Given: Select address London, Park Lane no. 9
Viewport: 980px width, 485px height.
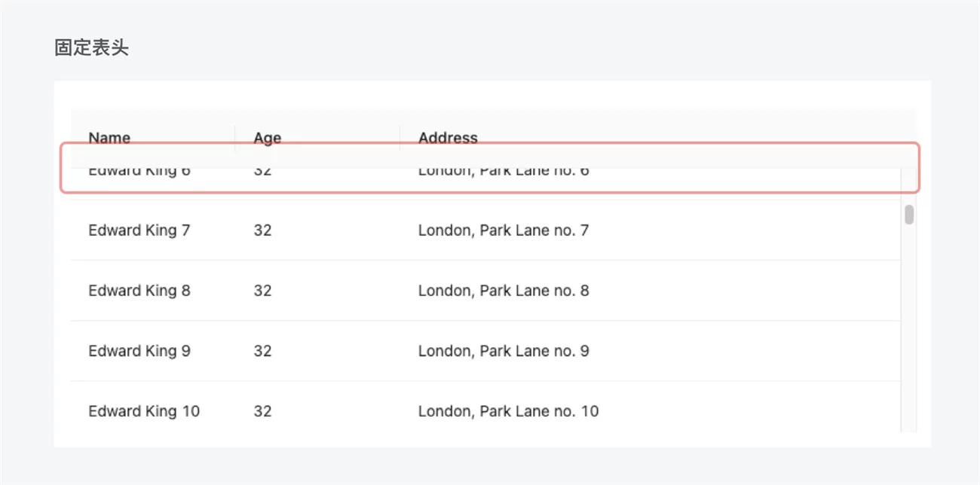Looking at the screenshot, I should [x=503, y=351].
